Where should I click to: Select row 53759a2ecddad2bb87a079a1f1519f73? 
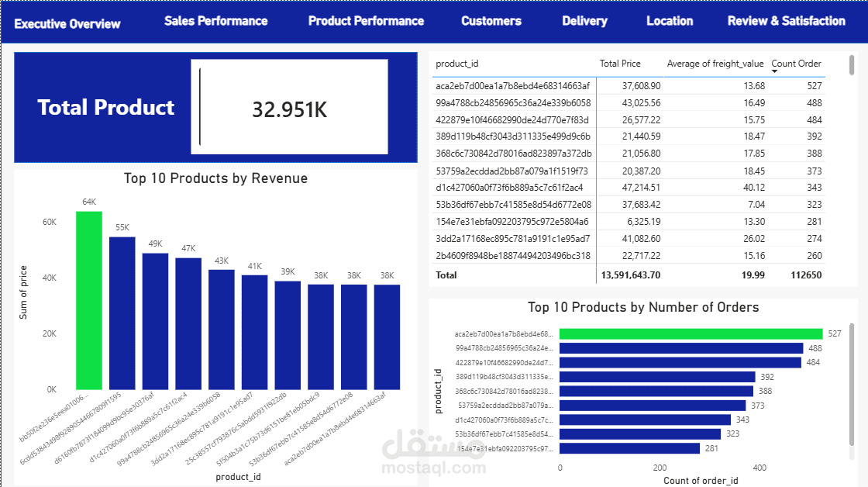(x=629, y=171)
